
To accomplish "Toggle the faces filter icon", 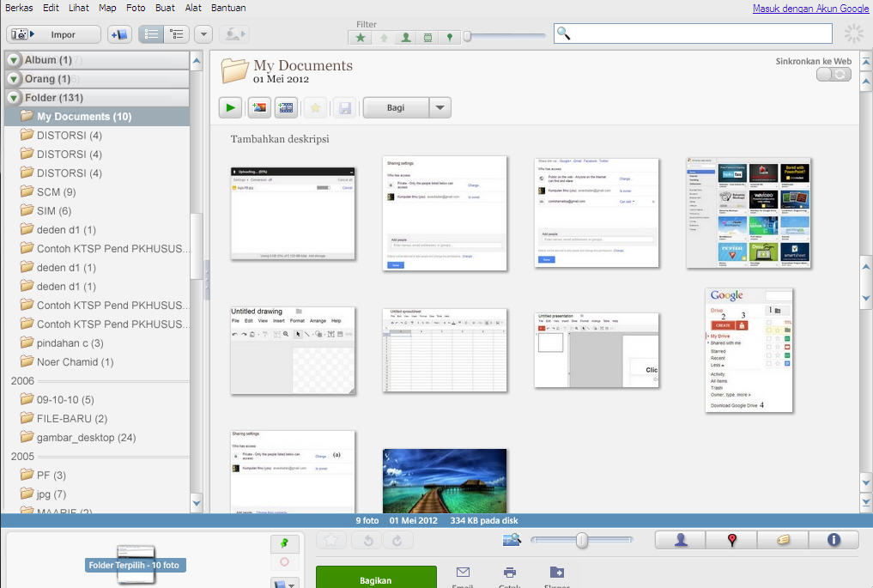I will [x=406, y=38].
